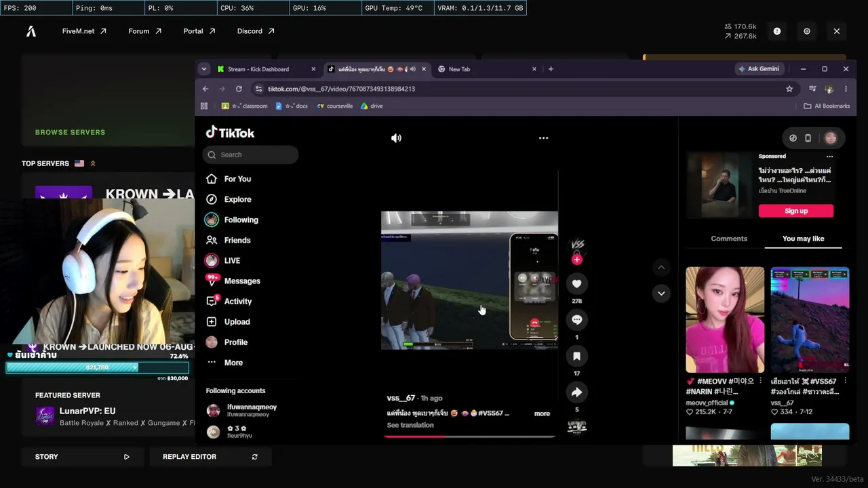Open the Chrome apps grid icon

coord(204,106)
